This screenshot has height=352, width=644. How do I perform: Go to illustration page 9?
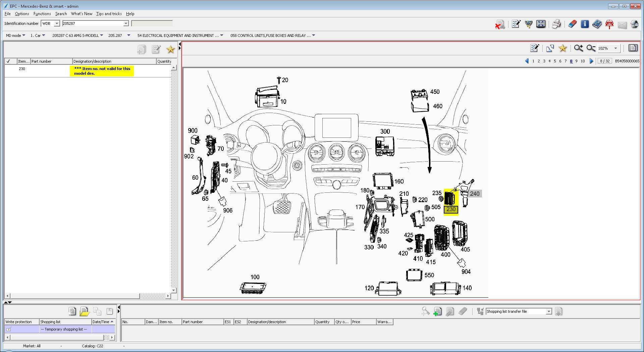pyautogui.click(x=576, y=61)
